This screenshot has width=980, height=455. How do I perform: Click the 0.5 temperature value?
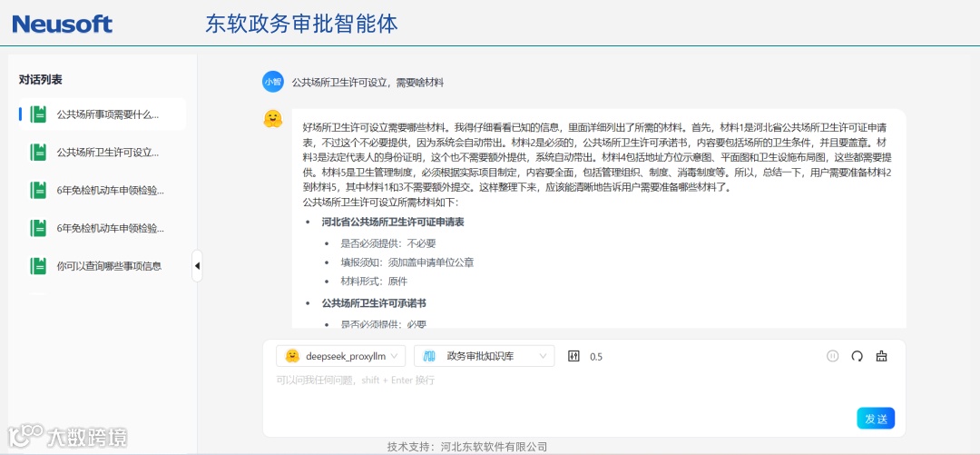tap(596, 357)
